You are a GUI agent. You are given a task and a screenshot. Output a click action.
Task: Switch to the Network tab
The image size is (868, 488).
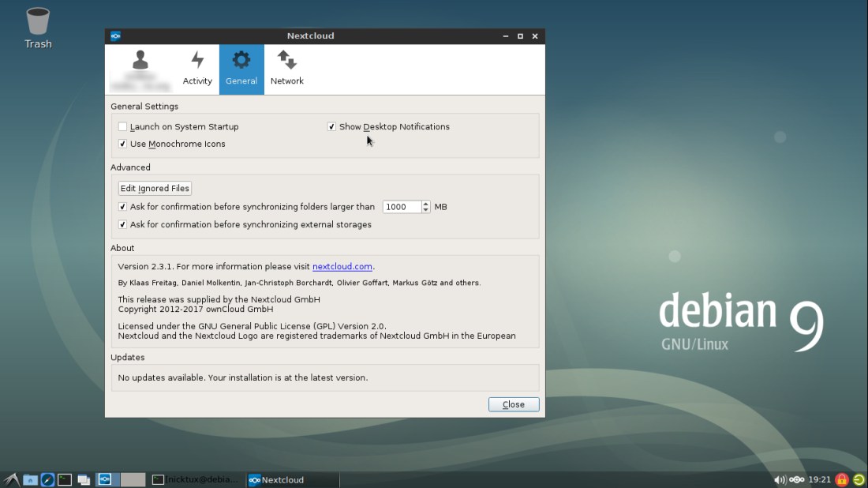tap(286, 69)
